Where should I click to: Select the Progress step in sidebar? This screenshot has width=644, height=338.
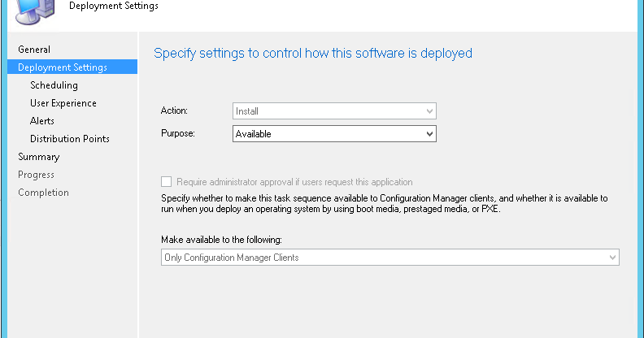coord(37,175)
